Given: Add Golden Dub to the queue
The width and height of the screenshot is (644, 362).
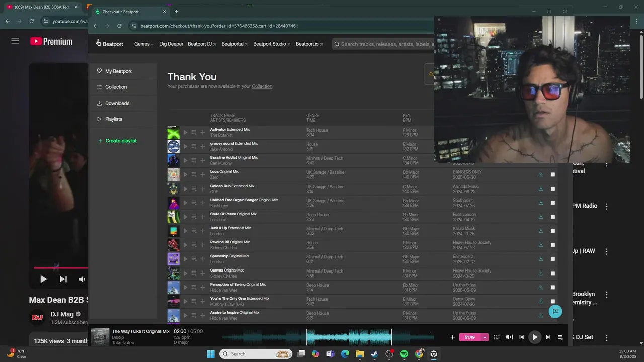Looking at the screenshot, I should 194,189.
